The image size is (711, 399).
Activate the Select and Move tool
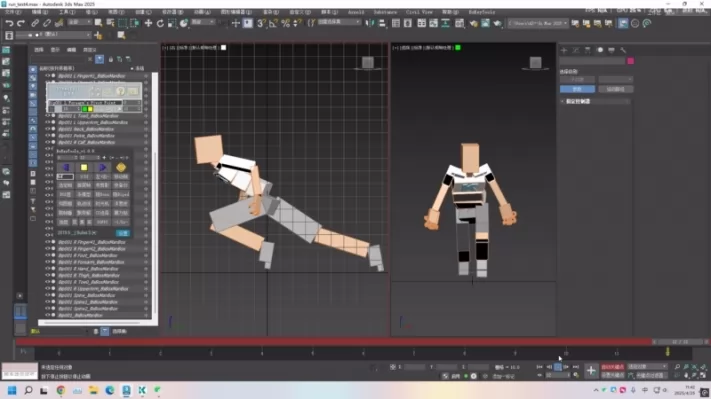coord(148,23)
